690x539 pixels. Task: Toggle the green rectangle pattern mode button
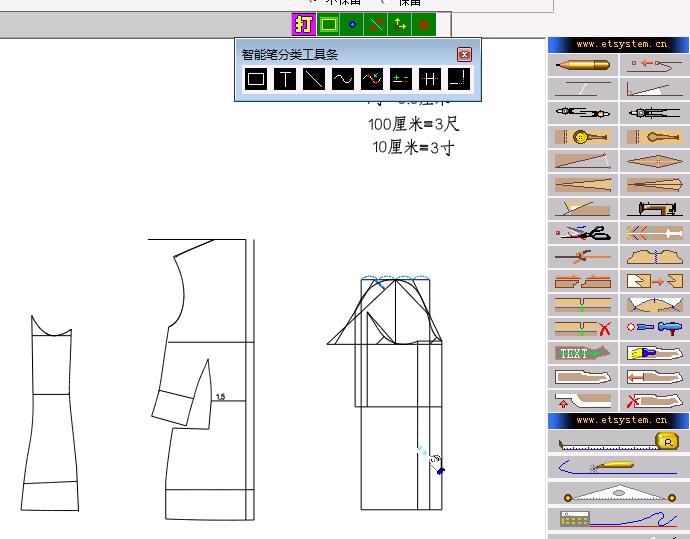(x=327, y=24)
